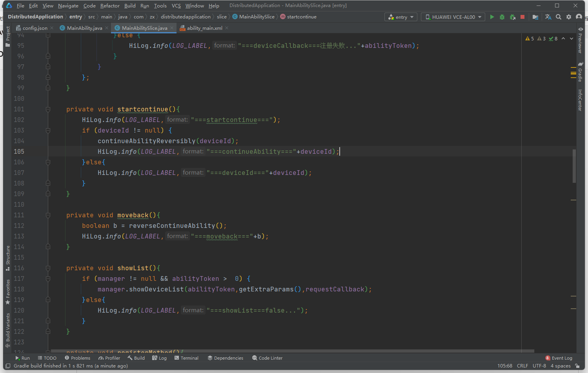
Task: Click the horizontal editor scrollbar
Action: click(x=292, y=351)
